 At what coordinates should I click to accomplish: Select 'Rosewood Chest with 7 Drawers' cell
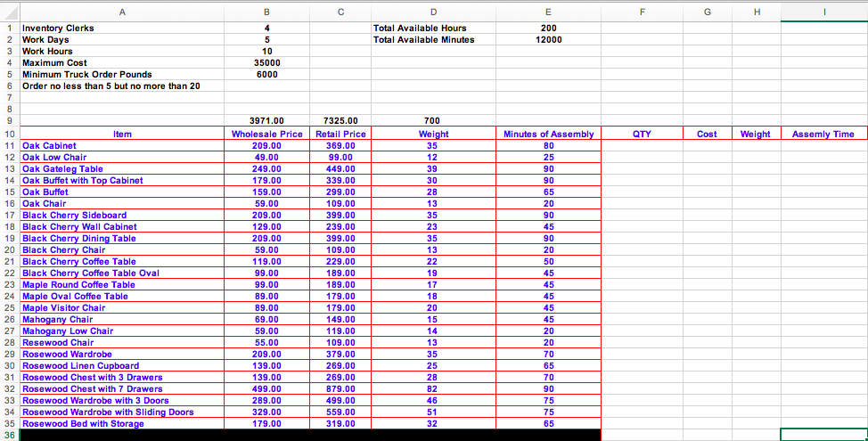pyautogui.click(x=122, y=389)
